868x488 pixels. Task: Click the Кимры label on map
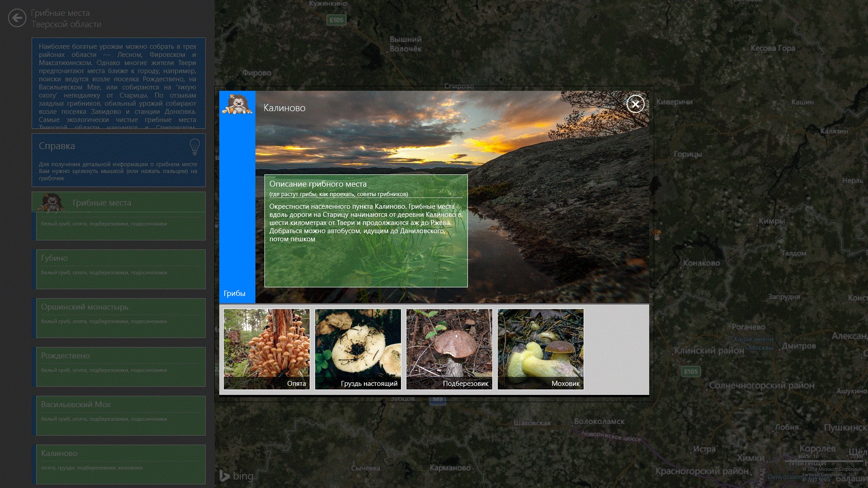click(x=772, y=221)
